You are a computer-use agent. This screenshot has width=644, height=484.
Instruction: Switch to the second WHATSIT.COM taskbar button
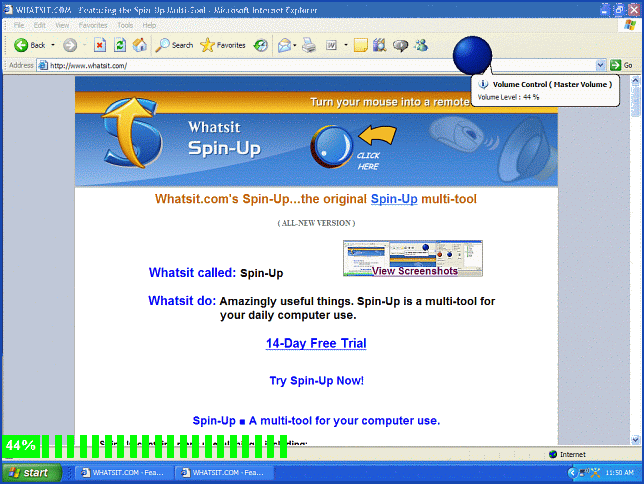click(224, 472)
